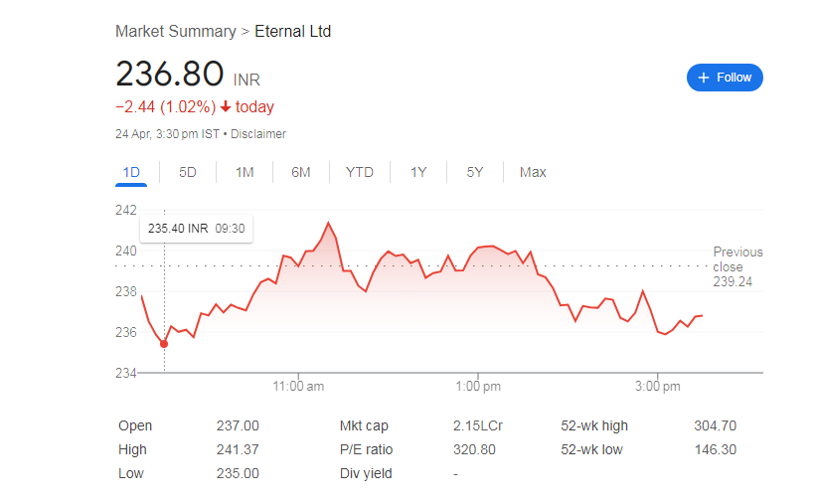Click the 235.40 INR price tooltip
Viewport: 816px width, 504px height.
[196, 229]
